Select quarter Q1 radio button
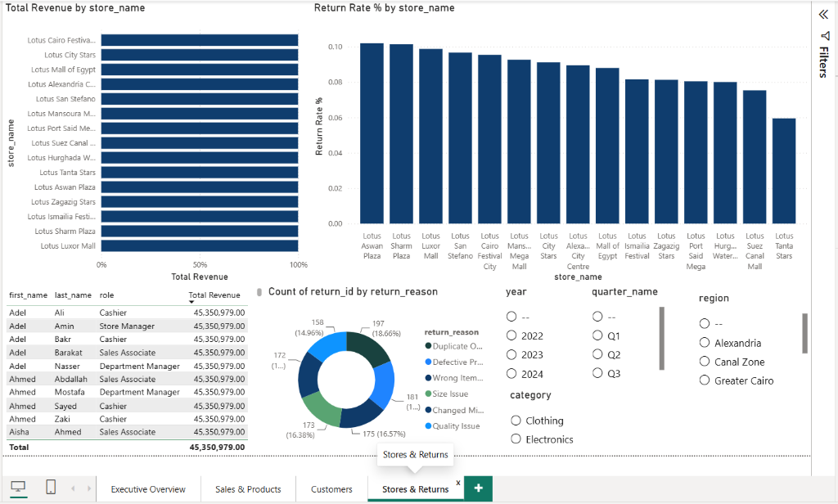The width and height of the screenshot is (838, 504). pos(597,335)
